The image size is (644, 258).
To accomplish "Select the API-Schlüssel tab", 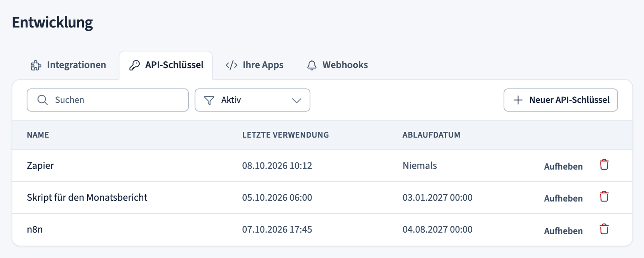I will click(x=166, y=65).
